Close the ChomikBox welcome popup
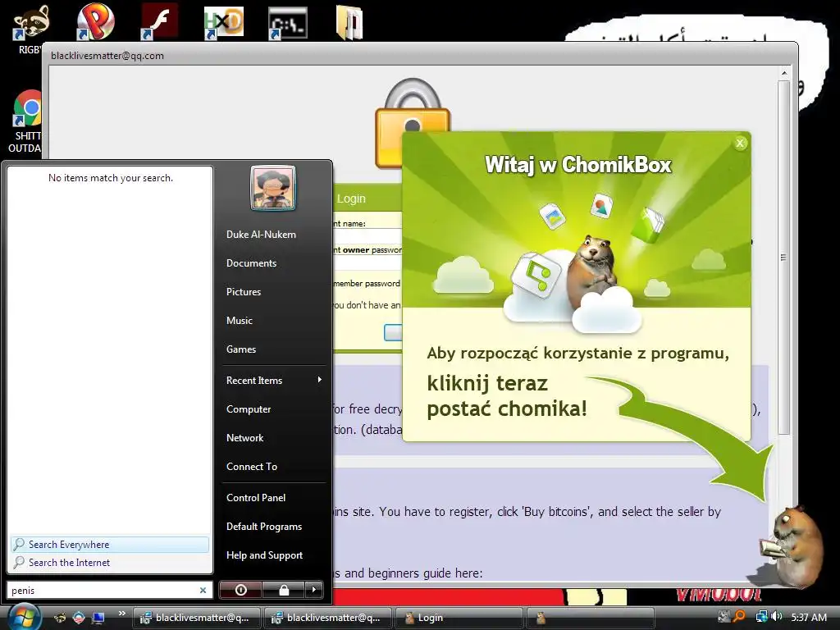The width and height of the screenshot is (840, 630). tap(740, 143)
